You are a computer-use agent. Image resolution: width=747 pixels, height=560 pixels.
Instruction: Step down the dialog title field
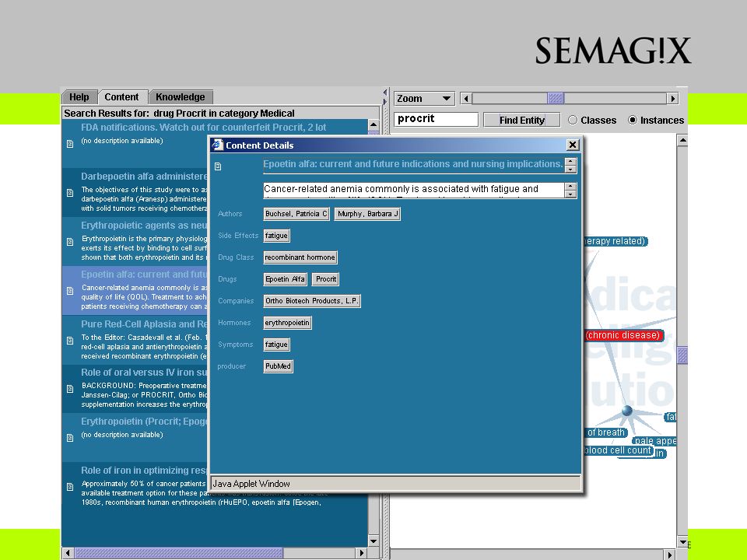point(570,169)
